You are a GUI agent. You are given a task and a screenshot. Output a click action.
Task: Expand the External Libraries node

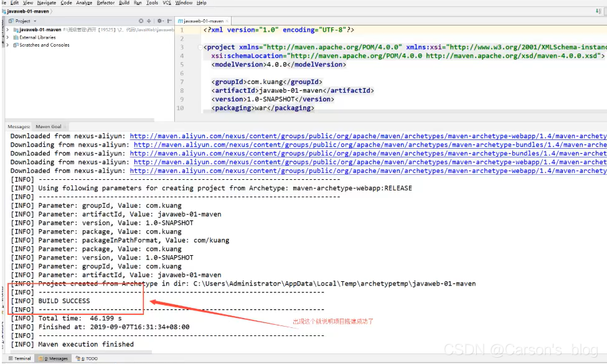(x=7, y=37)
